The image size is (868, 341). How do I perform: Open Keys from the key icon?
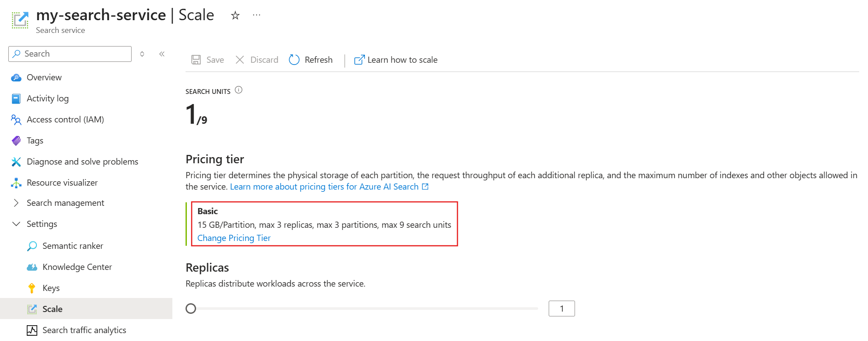[x=32, y=288]
